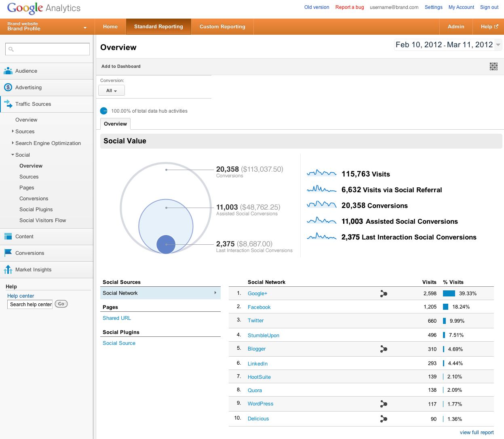Click Assisted Social Conversions sparkline
Image resolution: width=504 pixels, height=439 pixels.
point(322,221)
